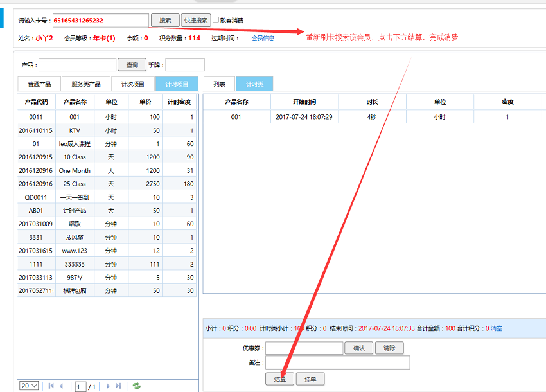The image size is (546, 392).
Task: Go to next page of product list
Action: click(108, 386)
